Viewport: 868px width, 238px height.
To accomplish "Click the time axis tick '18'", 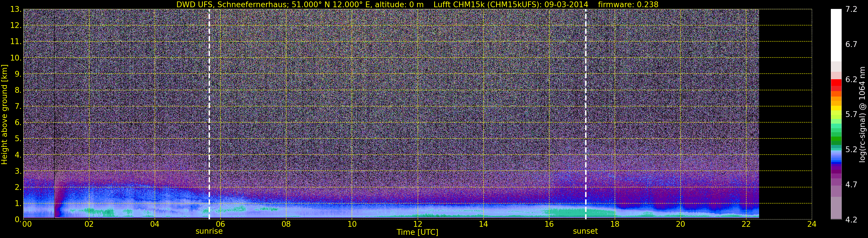I will [614, 224].
